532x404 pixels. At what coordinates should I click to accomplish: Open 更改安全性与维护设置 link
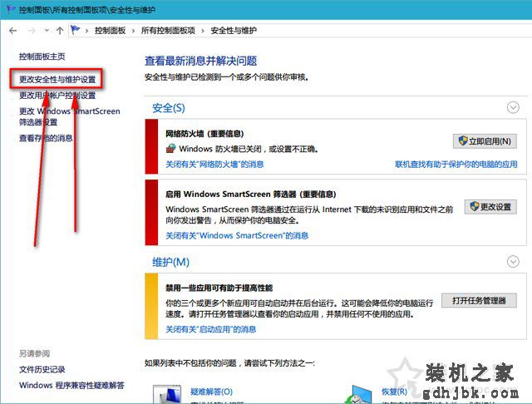click(57, 80)
